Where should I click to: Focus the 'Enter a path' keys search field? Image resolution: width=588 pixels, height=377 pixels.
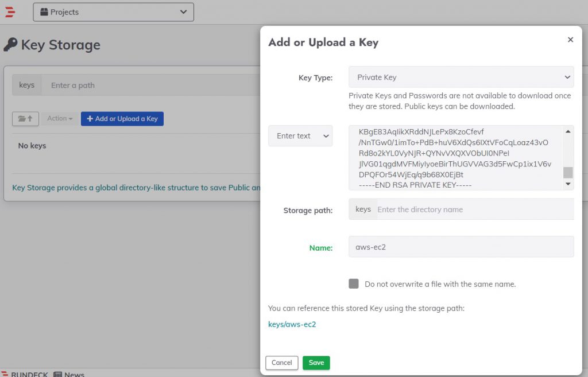point(149,85)
